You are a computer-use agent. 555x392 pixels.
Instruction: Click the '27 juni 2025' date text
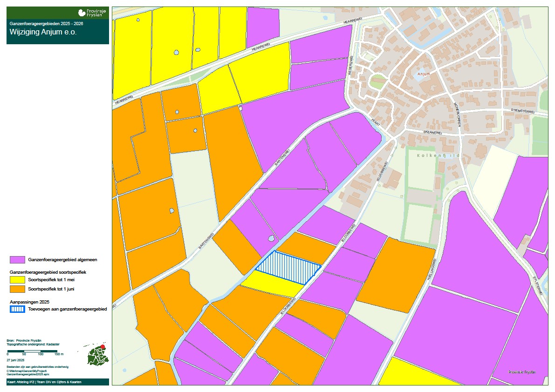(15, 360)
